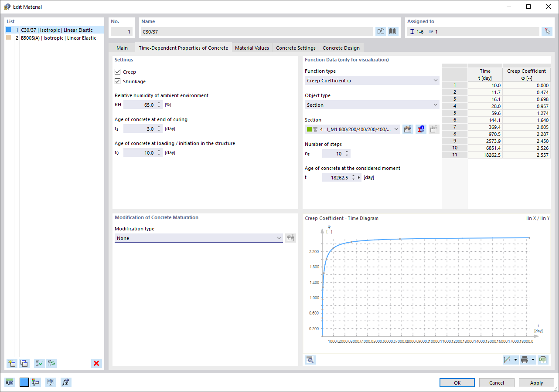Expand the print options dropdown arrow

click(533, 360)
